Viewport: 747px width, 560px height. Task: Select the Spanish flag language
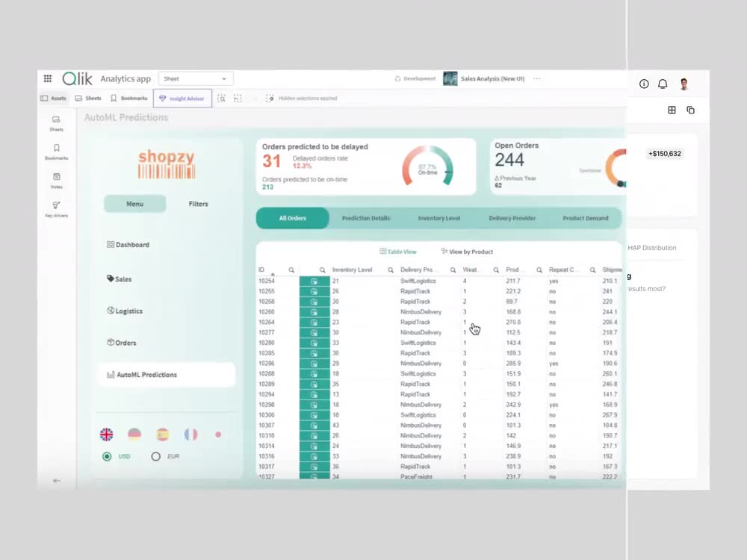click(x=162, y=435)
